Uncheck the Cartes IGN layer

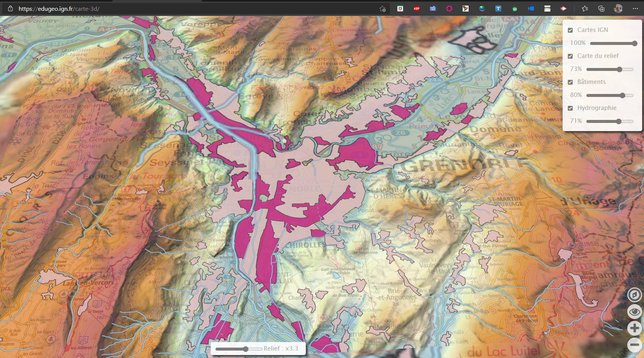click(570, 30)
